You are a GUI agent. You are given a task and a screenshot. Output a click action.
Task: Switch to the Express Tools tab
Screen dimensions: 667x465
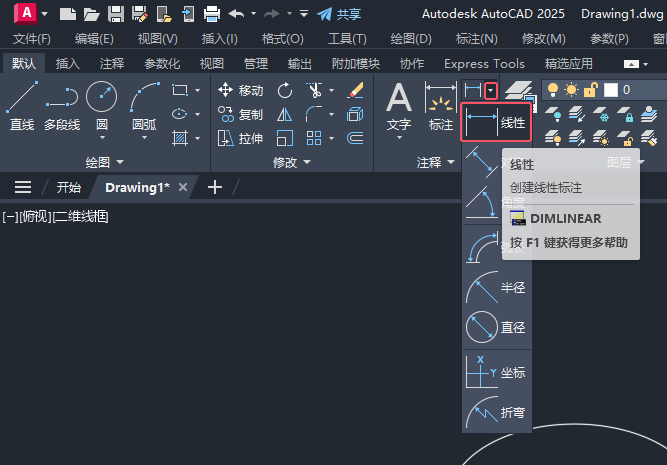point(484,64)
